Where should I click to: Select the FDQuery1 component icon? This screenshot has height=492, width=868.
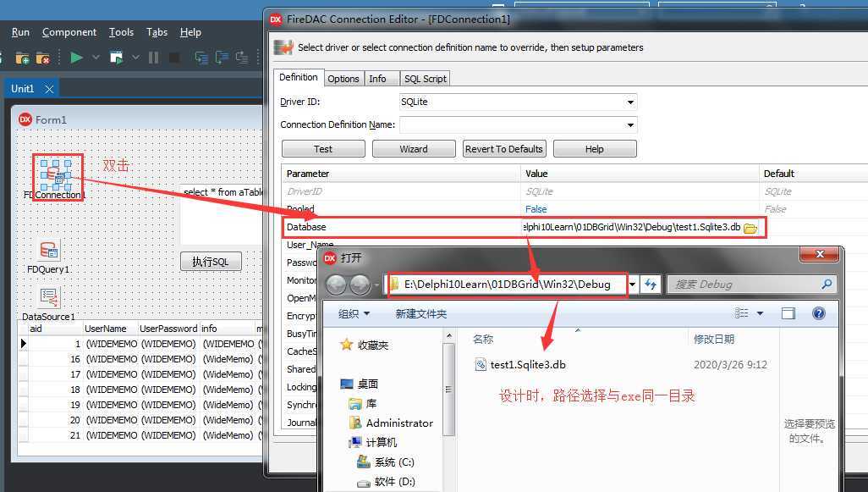pos(49,251)
